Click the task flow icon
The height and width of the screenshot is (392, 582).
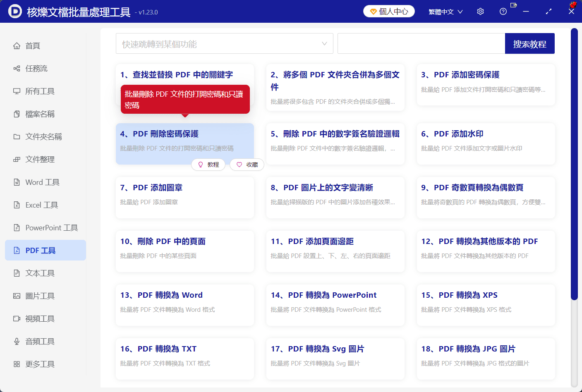tap(17, 69)
